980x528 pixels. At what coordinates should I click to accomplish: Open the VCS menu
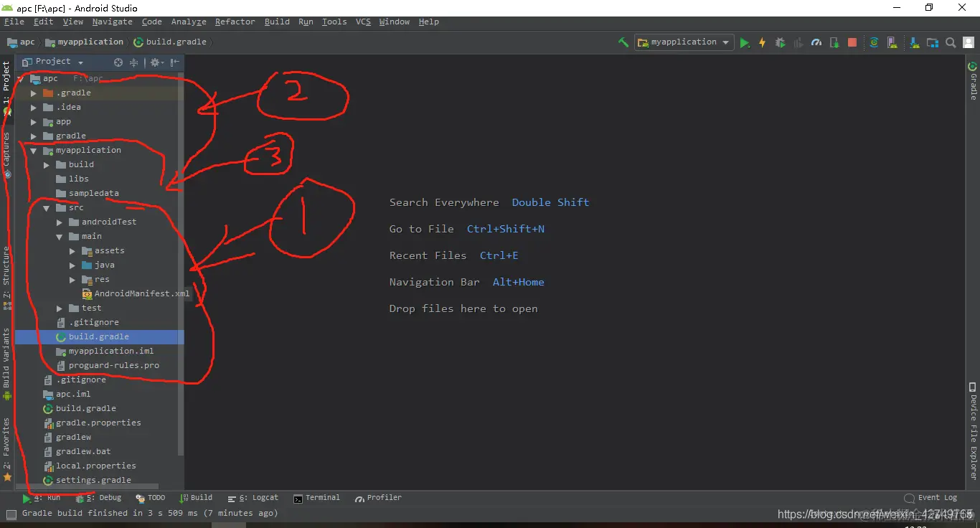pyautogui.click(x=364, y=22)
